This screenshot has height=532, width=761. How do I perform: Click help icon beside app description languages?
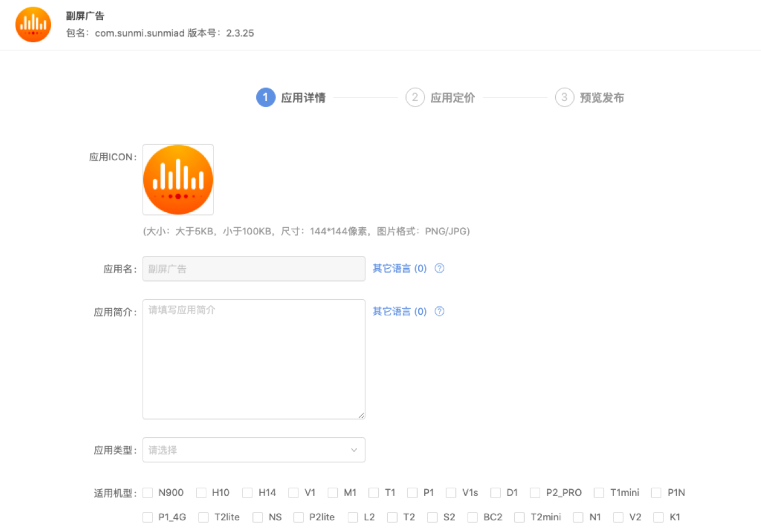coord(439,311)
